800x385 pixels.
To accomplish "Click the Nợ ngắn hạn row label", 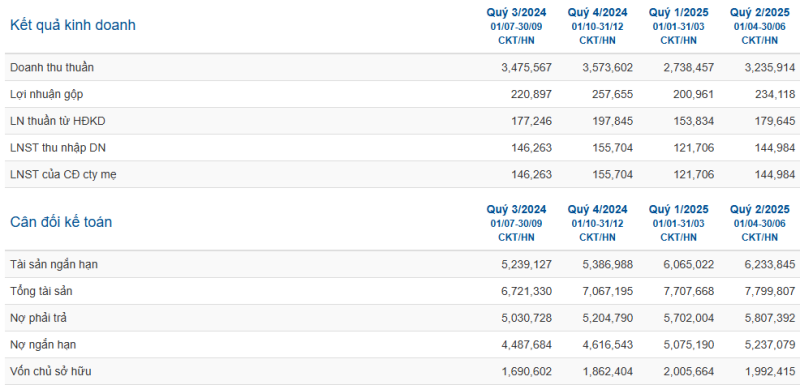I will point(43,345).
